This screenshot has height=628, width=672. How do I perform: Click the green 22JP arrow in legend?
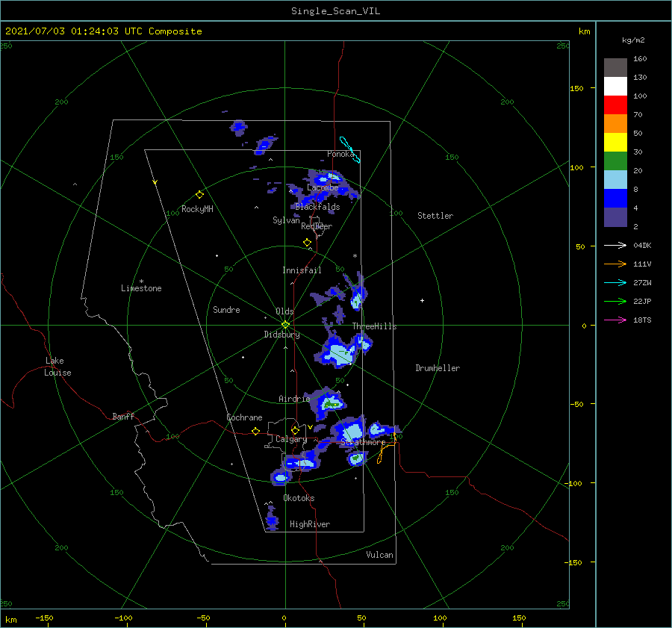click(x=615, y=302)
